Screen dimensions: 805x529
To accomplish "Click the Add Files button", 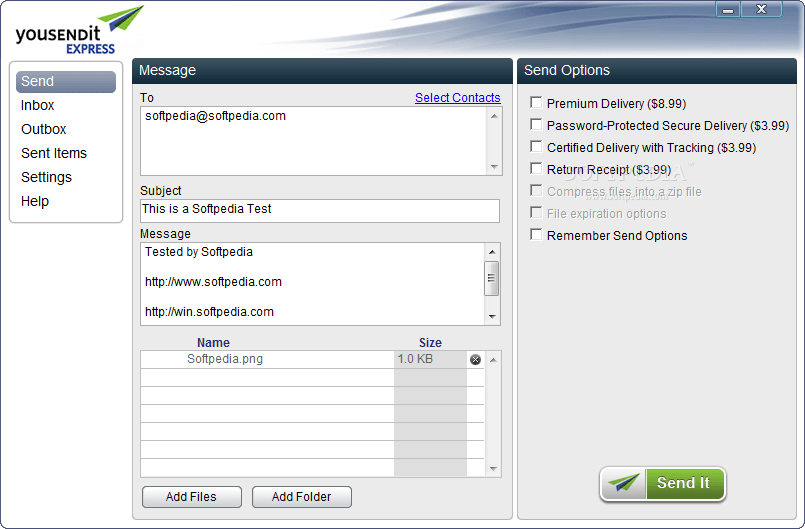I will 191,497.
